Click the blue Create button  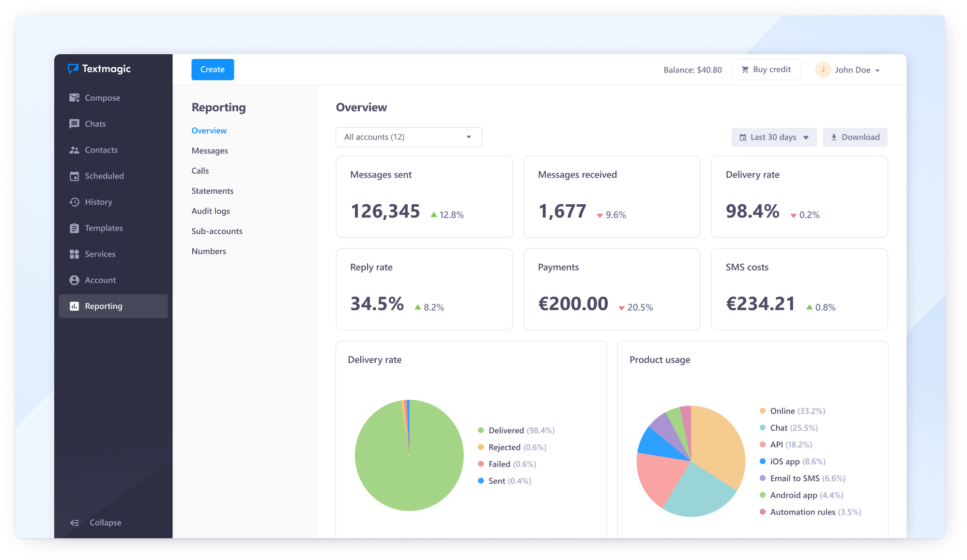(x=213, y=69)
